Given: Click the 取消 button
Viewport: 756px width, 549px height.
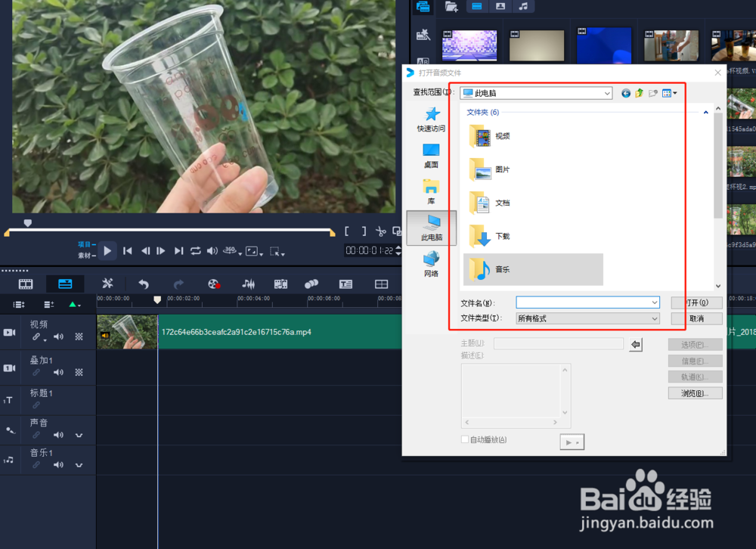Looking at the screenshot, I should click(x=697, y=318).
